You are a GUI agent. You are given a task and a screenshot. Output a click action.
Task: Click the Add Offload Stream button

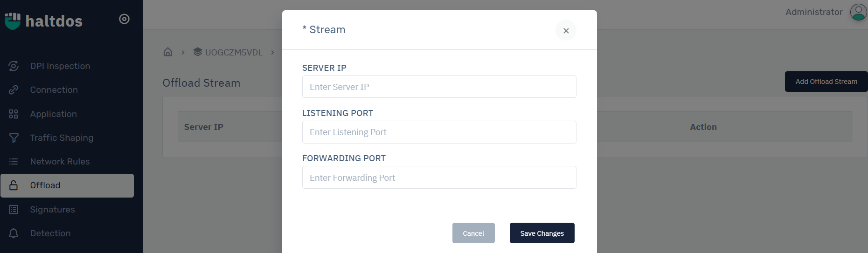tap(826, 82)
